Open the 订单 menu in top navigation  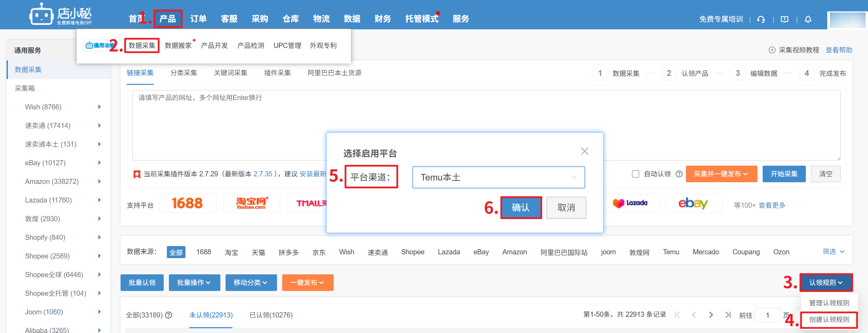[198, 19]
